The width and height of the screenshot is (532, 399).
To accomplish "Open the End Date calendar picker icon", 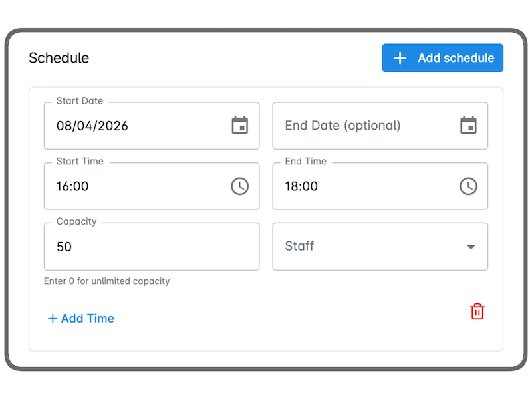I will point(468,125).
